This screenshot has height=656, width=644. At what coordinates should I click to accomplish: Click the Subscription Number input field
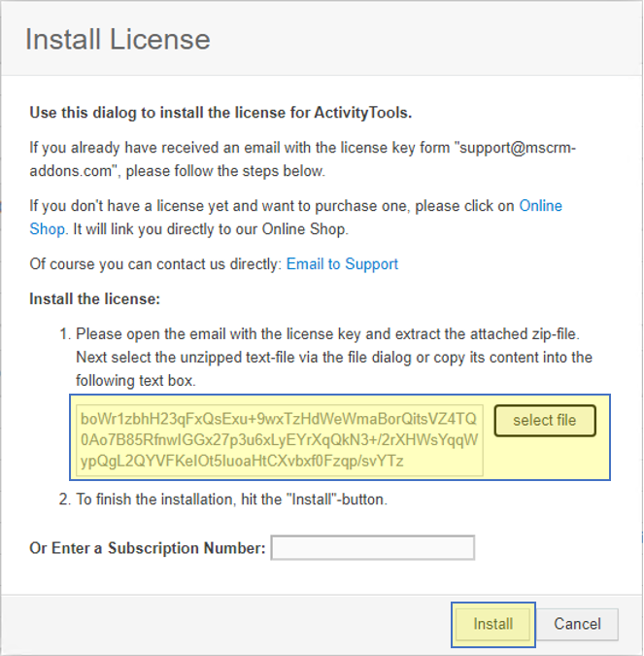click(x=373, y=548)
